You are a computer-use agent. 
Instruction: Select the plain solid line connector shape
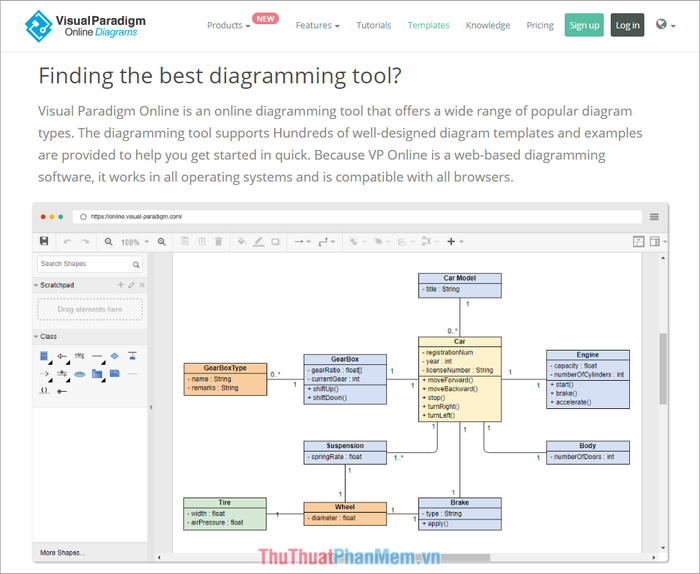(97, 356)
